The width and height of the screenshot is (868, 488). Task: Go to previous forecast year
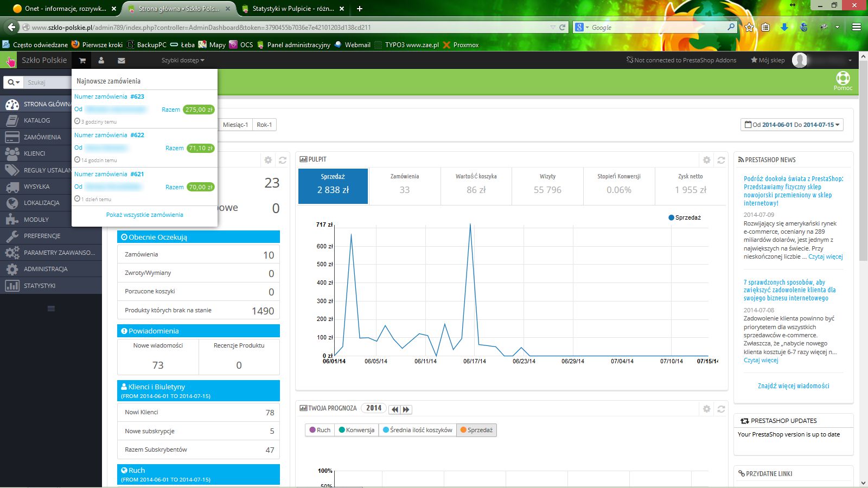click(x=395, y=409)
